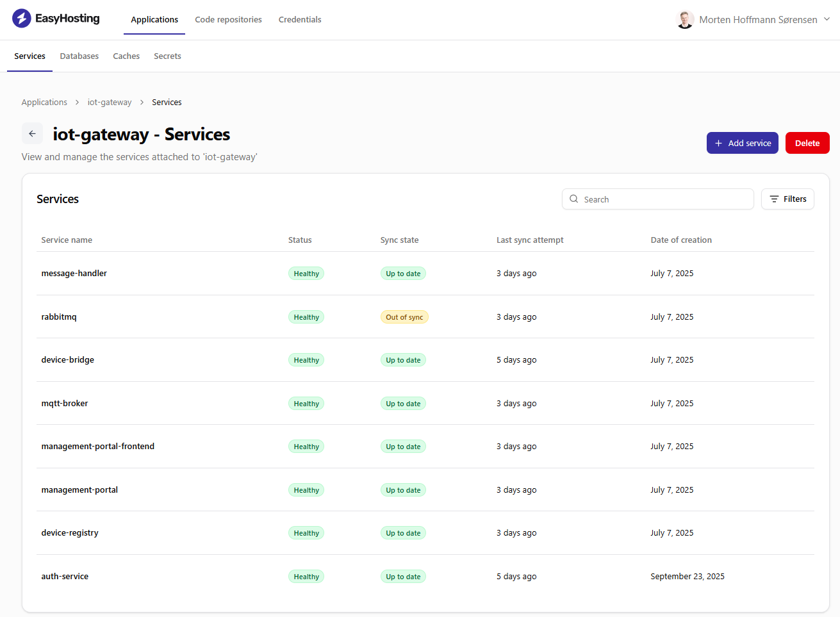The width and height of the screenshot is (840, 617).
Task: Click the back arrow beside the page title
Action: point(32,134)
